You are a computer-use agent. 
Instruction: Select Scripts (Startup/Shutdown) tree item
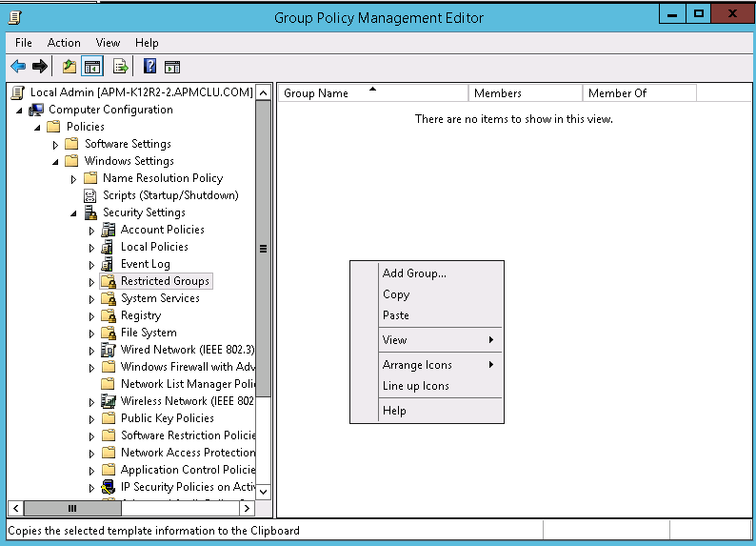(x=170, y=195)
